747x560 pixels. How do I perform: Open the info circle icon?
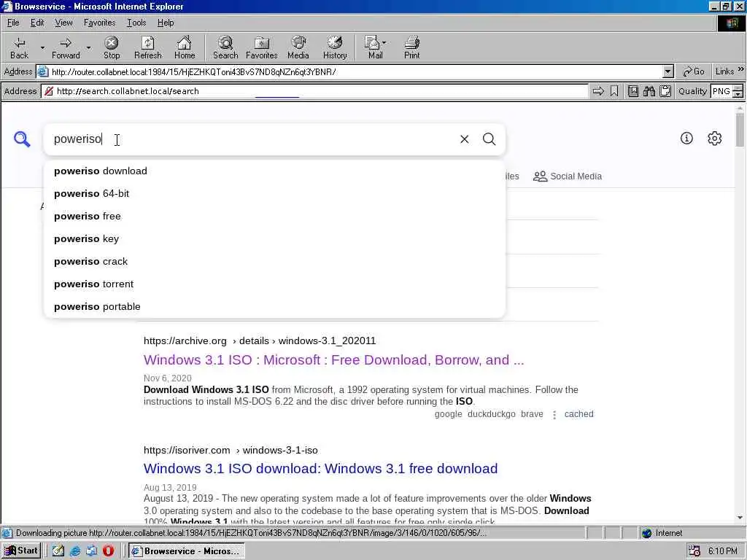(686, 138)
